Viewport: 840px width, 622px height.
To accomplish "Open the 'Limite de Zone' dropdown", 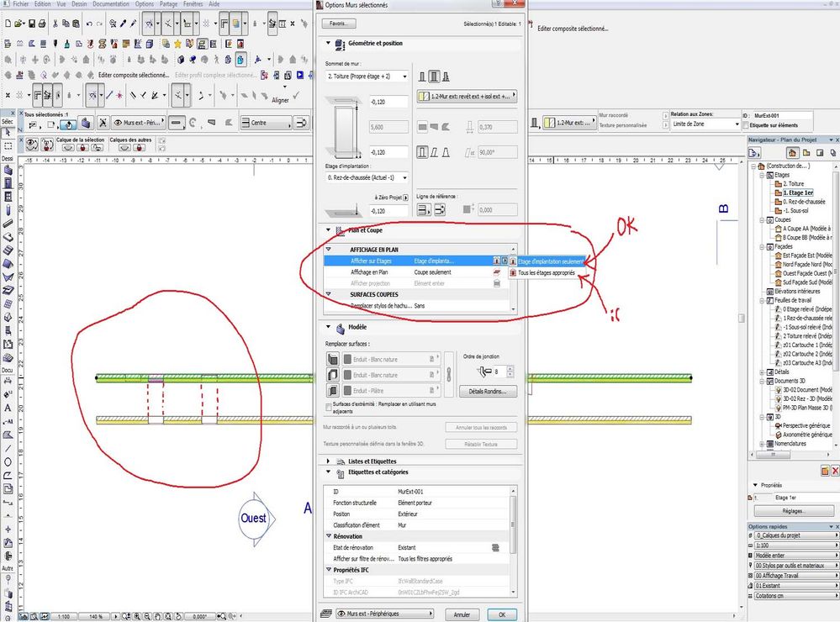I will (x=705, y=124).
